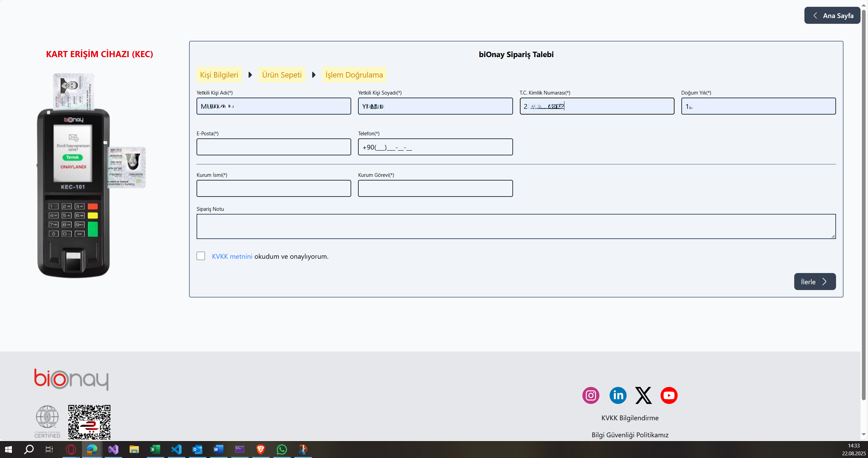868x458 pixels.
Task: Check the KVKK approval checkbox
Action: click(x=201, y=256)
